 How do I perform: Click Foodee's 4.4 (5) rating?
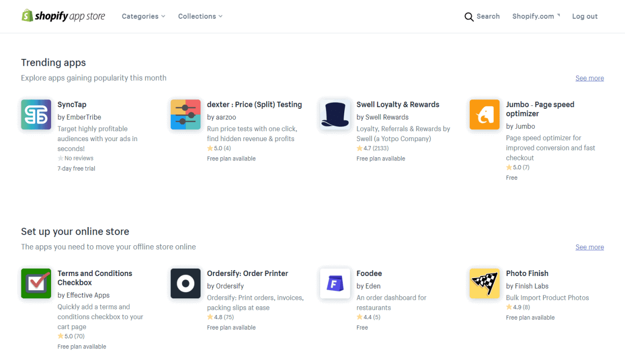pos(368,317)
